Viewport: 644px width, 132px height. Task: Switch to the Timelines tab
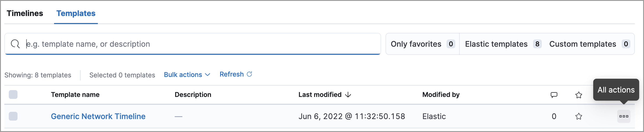coord(25,14)
